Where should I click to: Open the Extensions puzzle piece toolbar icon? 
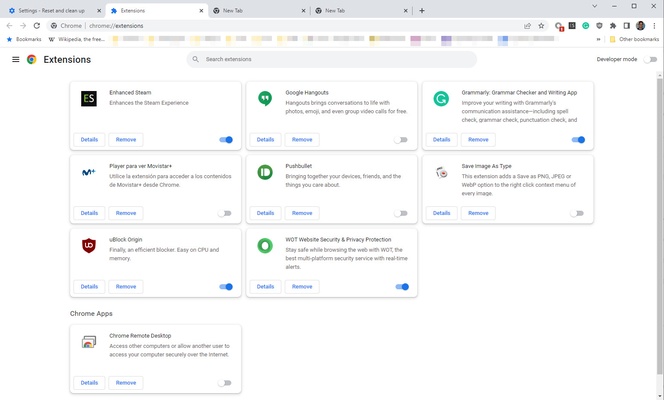coord(613,26)
